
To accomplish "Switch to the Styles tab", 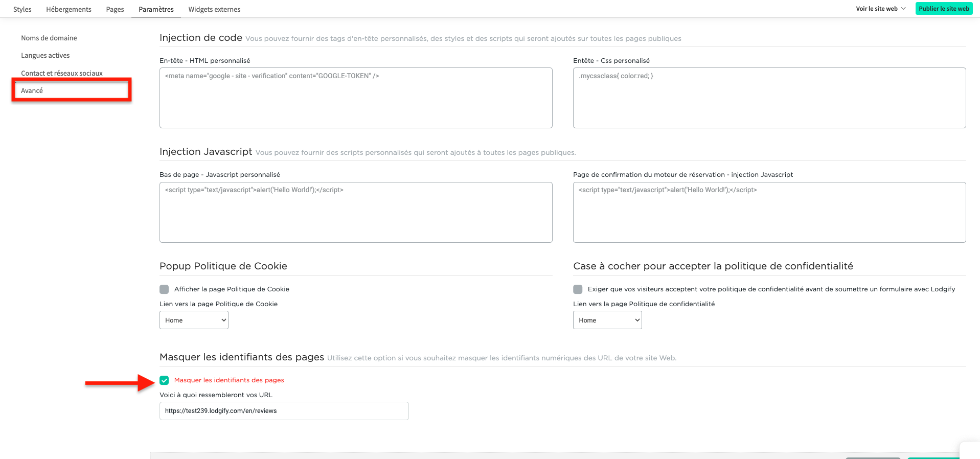I will pyautogui.click(x=21, y=9).
